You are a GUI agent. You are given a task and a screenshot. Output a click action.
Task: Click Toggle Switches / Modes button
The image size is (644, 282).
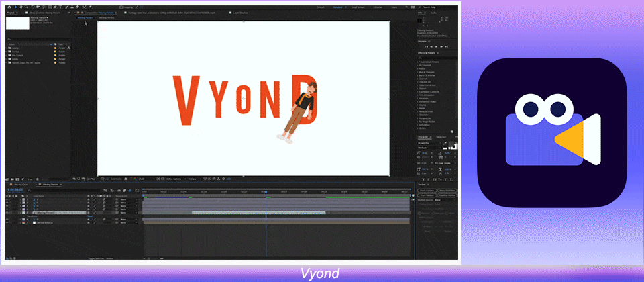(102, 258)
